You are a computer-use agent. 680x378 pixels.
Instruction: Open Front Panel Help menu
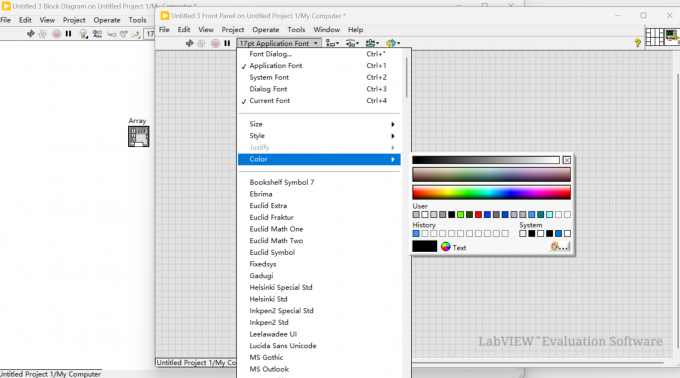(x=355, y=29)
